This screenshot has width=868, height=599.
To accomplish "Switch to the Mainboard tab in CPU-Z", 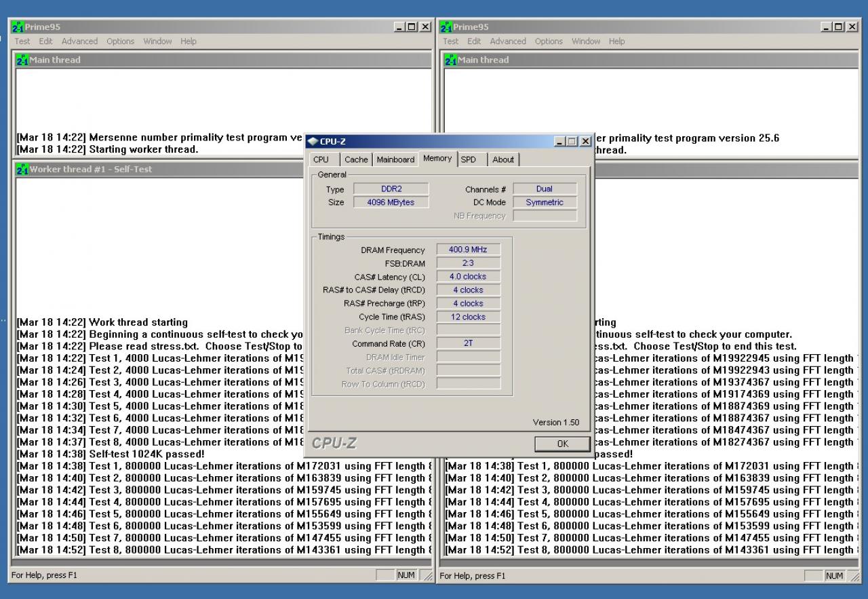I will pos(395,159).
